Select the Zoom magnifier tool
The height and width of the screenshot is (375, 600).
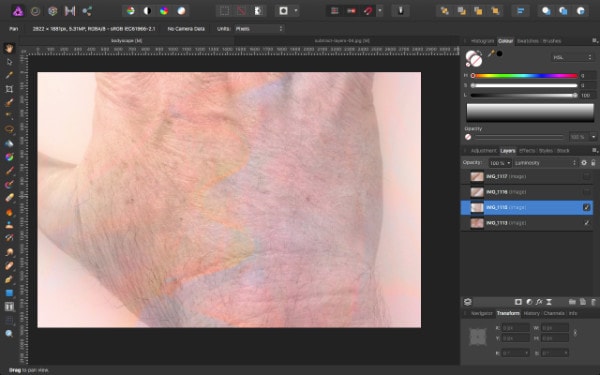click(9, 334)
